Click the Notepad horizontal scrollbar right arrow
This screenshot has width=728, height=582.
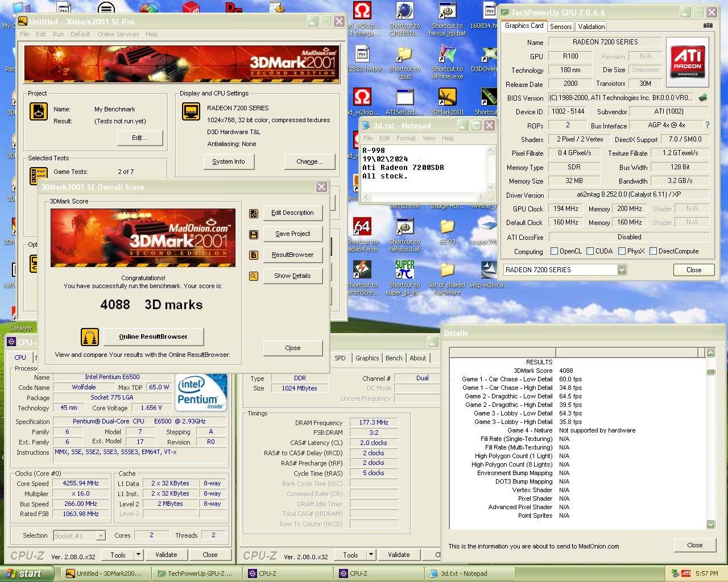click(x=481, y=197)
